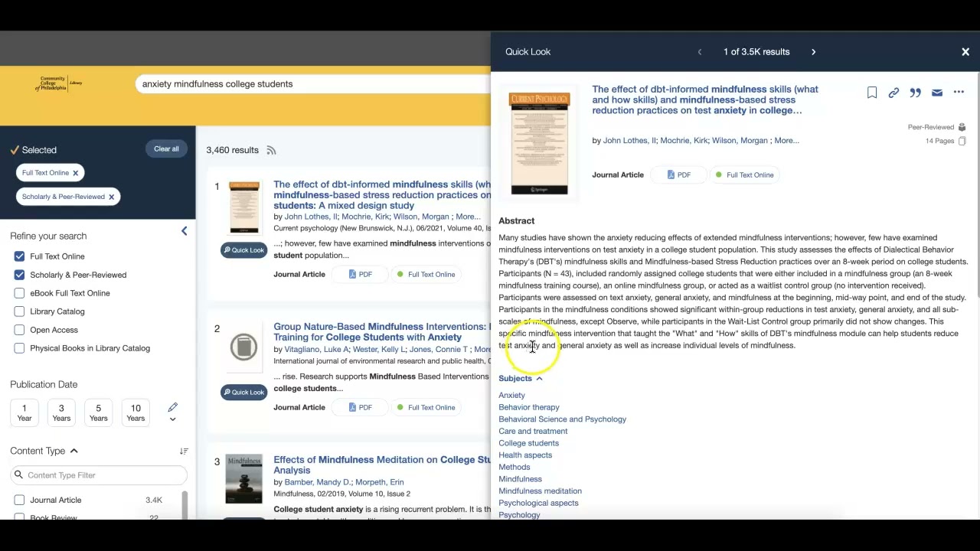
Task: Check Physical Books in Library Catalog
Action: coord(19,348)
